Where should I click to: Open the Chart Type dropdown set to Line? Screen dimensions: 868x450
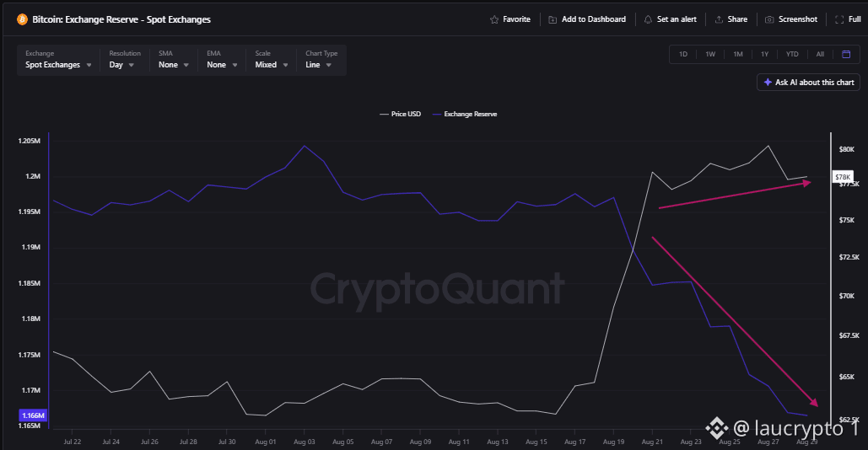(x=321, y=60)
